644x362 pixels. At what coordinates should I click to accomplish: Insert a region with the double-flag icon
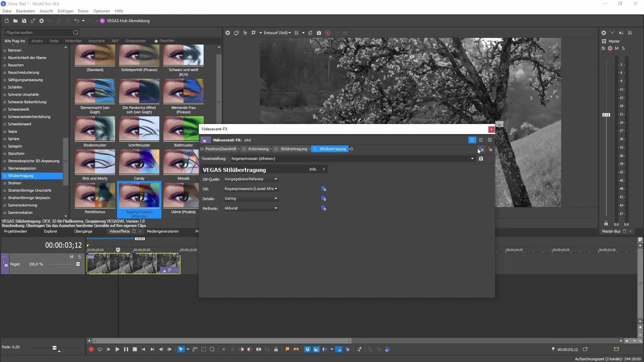tap(296, 349)
